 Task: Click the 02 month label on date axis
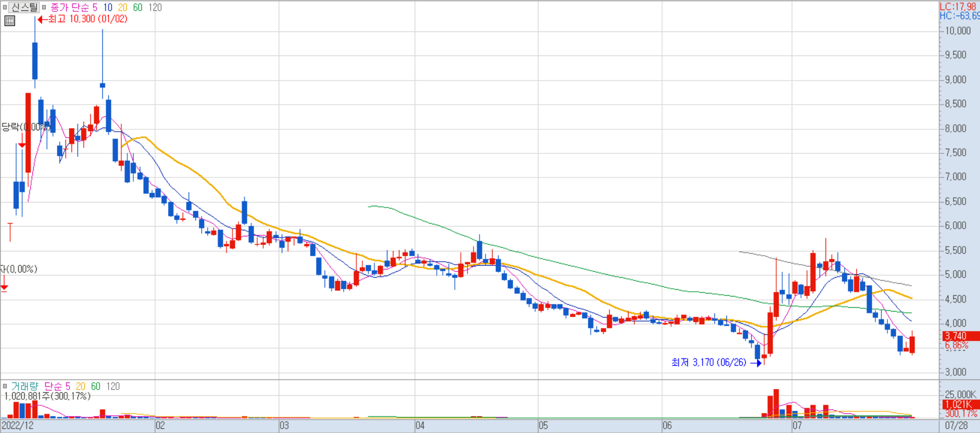click(x=160, y=426)
